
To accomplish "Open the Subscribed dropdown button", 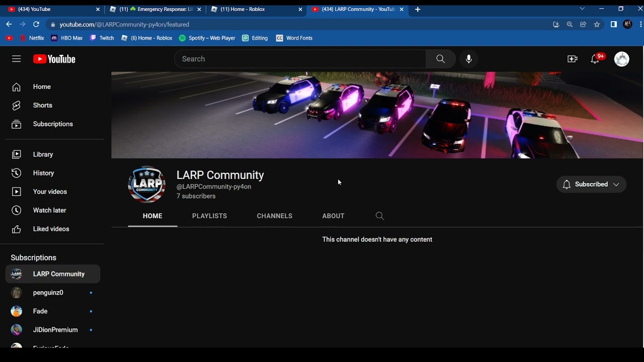I will point(591,185).
